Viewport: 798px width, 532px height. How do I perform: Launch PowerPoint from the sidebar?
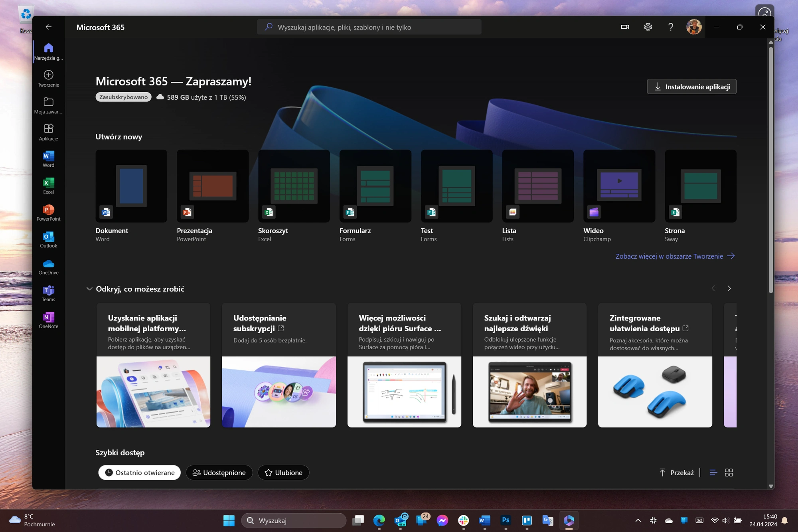tap(48, 212)
